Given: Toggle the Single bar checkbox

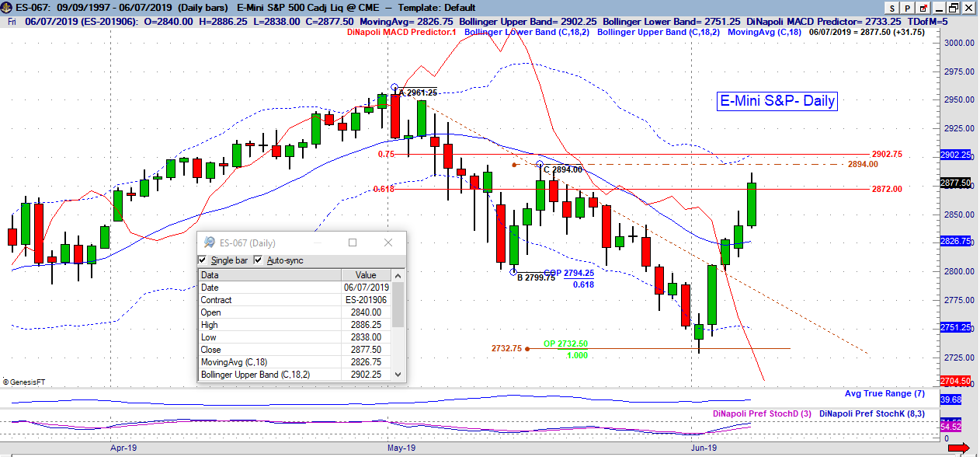Looking at the screenshot, I should click(203, 260).
